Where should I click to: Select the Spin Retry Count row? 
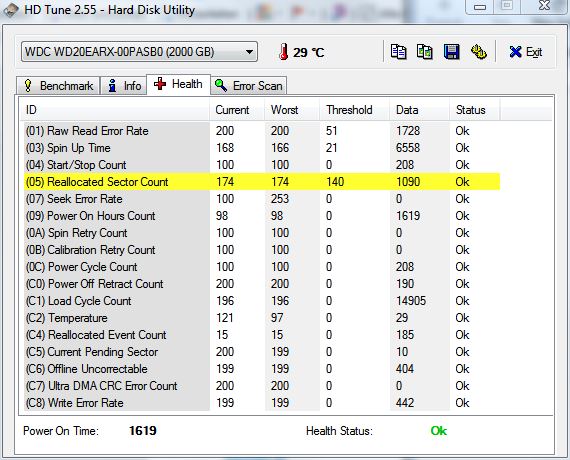pos(262,233)
